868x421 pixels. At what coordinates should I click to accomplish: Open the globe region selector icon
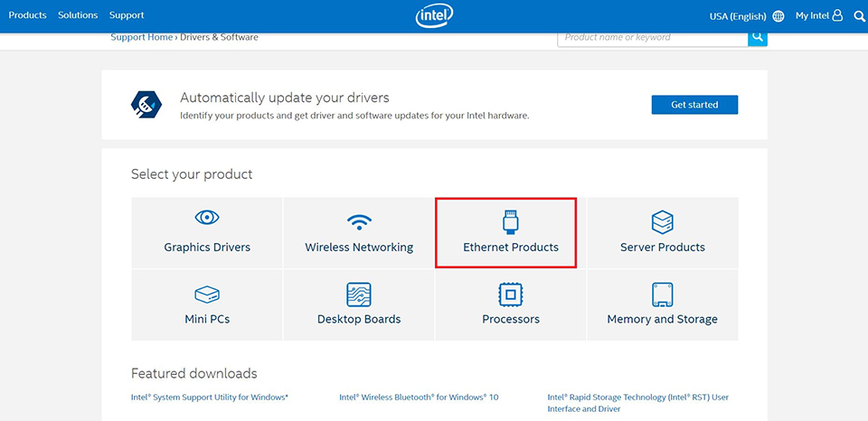tap(778, 16)
